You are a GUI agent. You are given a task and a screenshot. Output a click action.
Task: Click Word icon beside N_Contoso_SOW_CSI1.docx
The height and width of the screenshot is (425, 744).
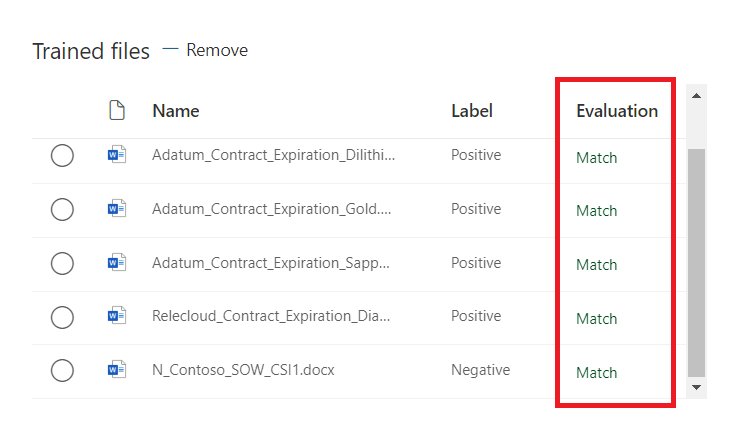(117, 370)
